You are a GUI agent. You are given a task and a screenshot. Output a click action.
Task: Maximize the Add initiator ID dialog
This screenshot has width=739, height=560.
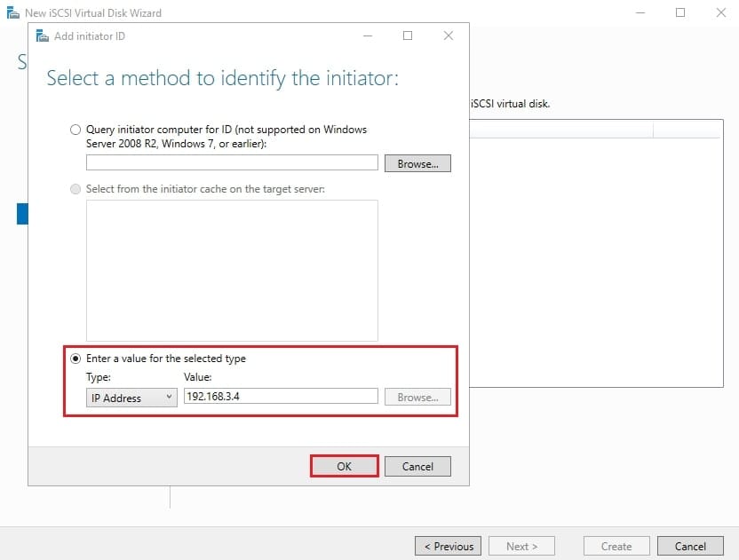click(408, 35)
